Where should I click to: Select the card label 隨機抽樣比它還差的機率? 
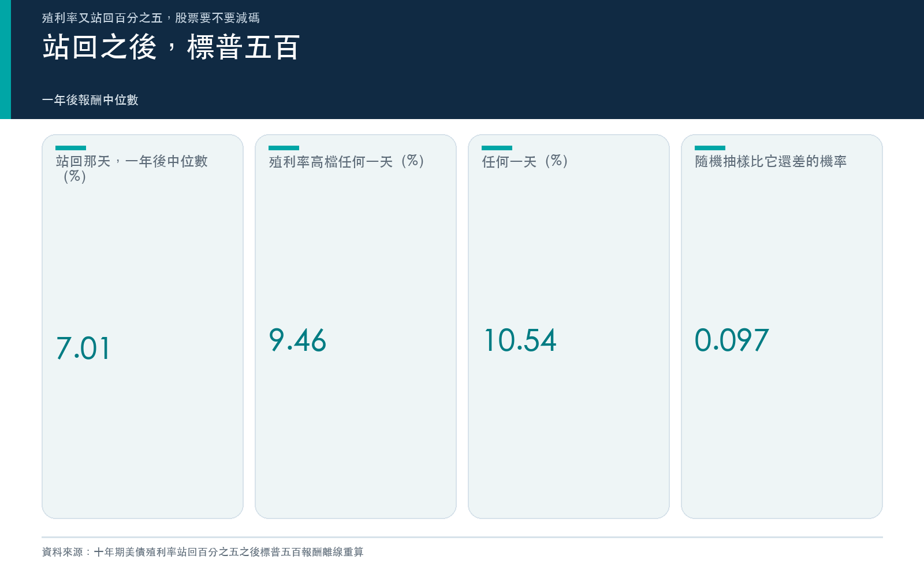point(771,161)
